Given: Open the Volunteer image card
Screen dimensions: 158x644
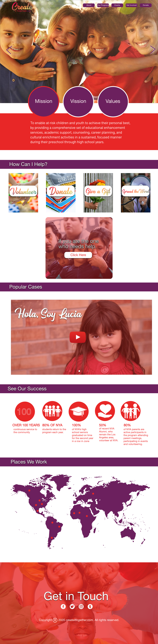Looking at the screenshot, I should click(23, 193).
